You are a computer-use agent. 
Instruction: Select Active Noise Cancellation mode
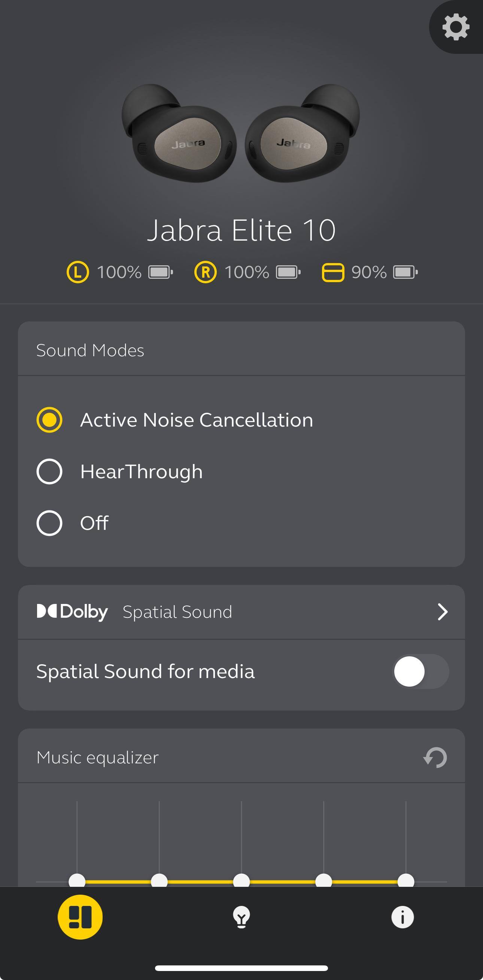[49, 420]
